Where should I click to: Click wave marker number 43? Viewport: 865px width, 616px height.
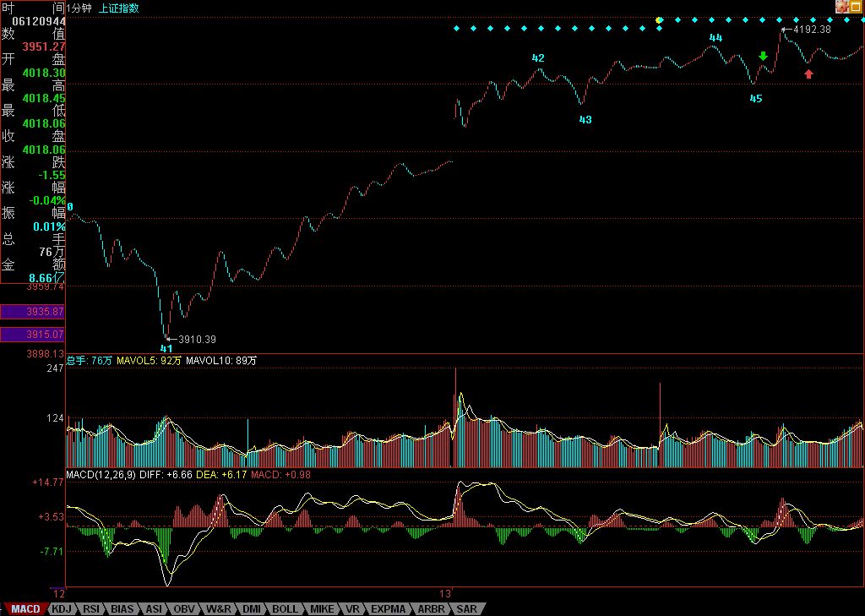[x=585, y=120]
